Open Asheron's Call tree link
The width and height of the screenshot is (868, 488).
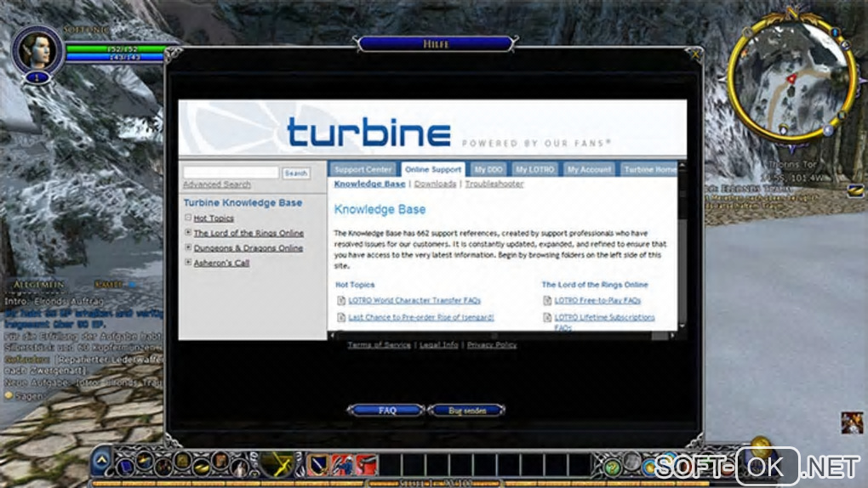pos(221,263)
